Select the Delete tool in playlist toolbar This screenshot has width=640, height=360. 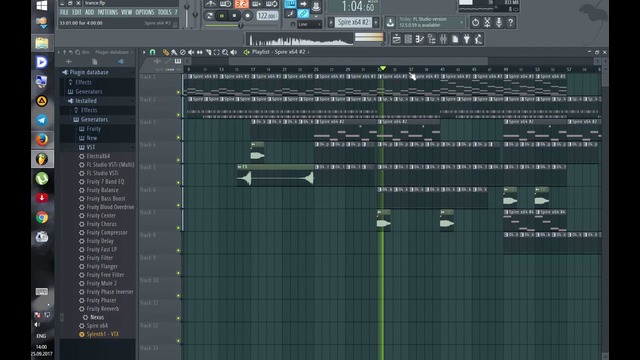pos(183,52)
